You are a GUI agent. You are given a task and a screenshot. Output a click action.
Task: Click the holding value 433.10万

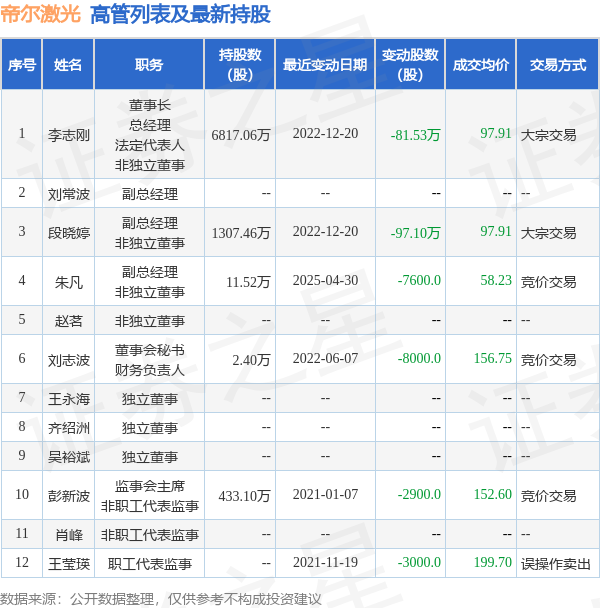coord(244,496)
